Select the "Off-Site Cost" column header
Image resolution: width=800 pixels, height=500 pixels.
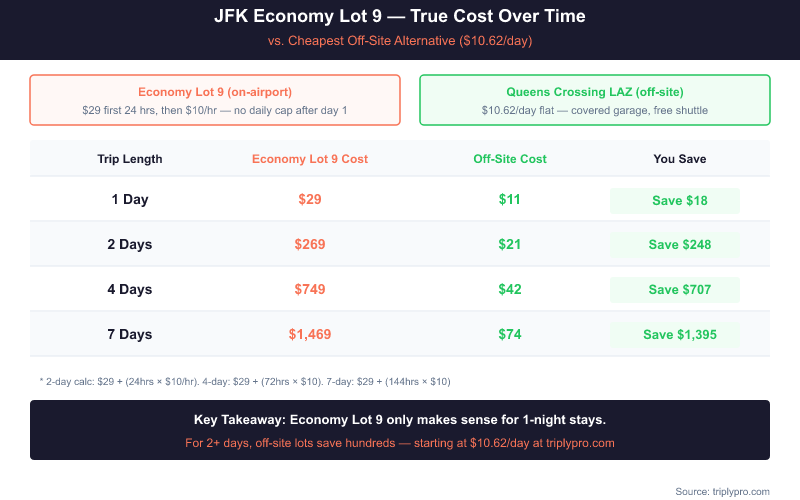coord(510,159)
